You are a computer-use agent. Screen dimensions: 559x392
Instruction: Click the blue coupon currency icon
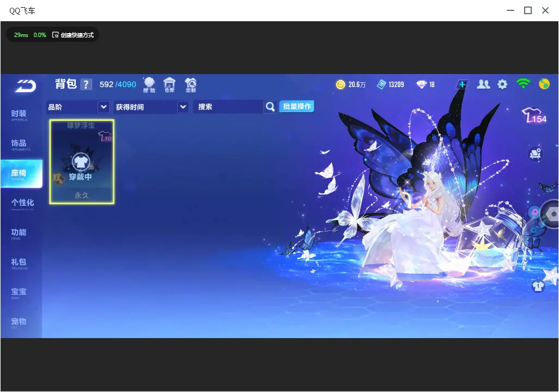pos(381,84)
